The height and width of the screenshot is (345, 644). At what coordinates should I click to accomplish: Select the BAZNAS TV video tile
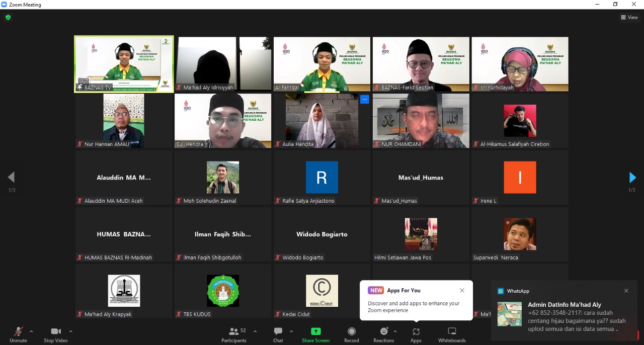124,64
